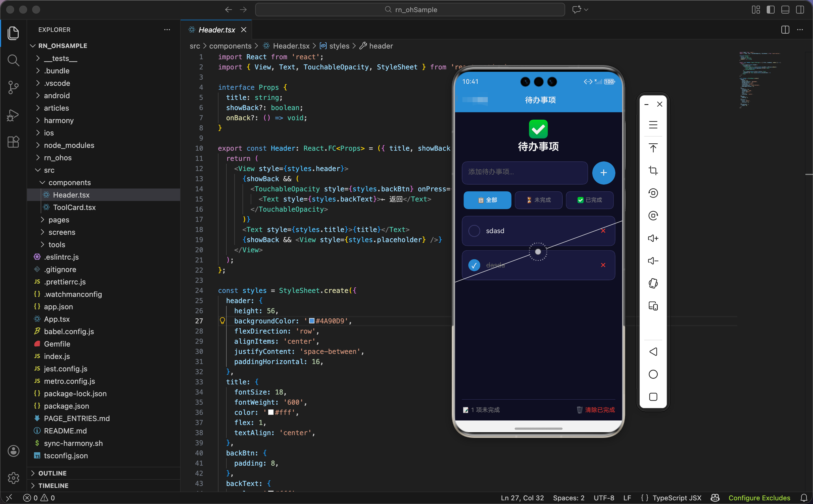Open the Search view in activity bar
The width and height of the screenshot is (813, 504).
pyautogui.click(x=13, y=60)
